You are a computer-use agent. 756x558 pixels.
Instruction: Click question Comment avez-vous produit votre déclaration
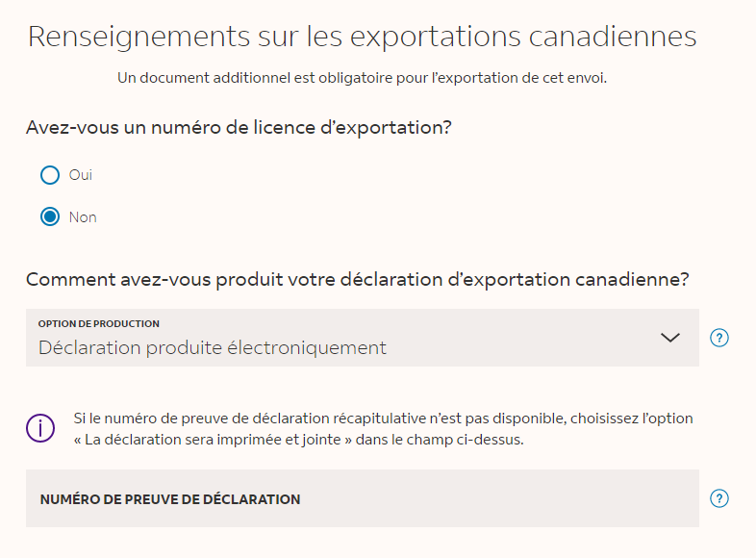pos(357,279)
